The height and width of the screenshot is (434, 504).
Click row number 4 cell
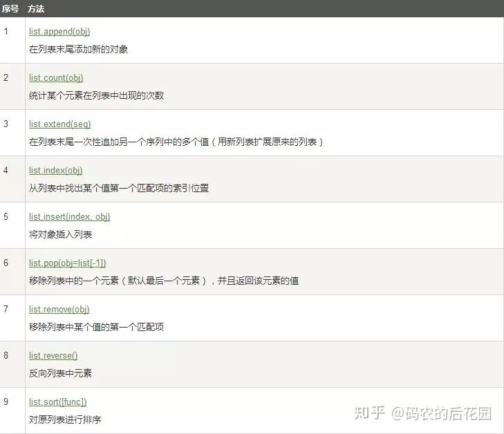pyautogui.click(x=12, y=179)
